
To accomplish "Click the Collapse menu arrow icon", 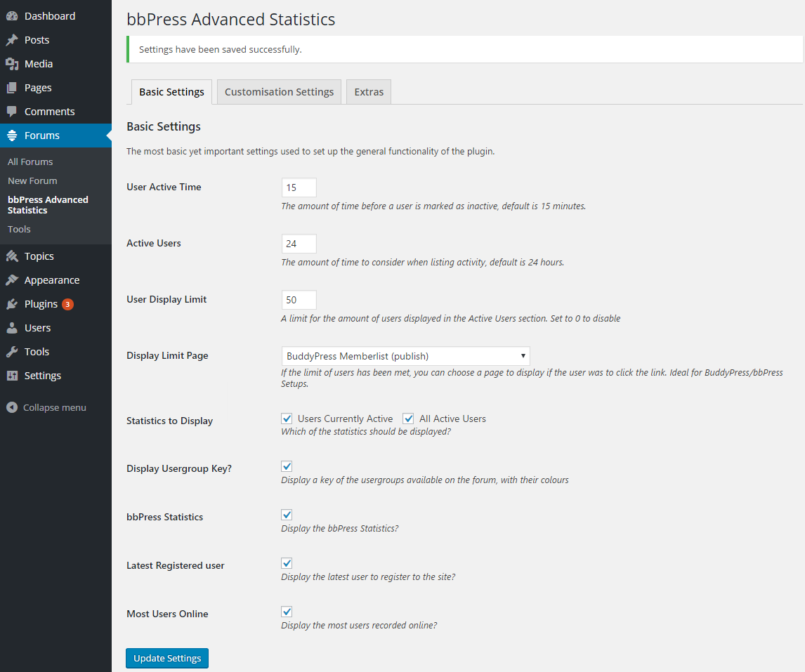I will point(12,407).
